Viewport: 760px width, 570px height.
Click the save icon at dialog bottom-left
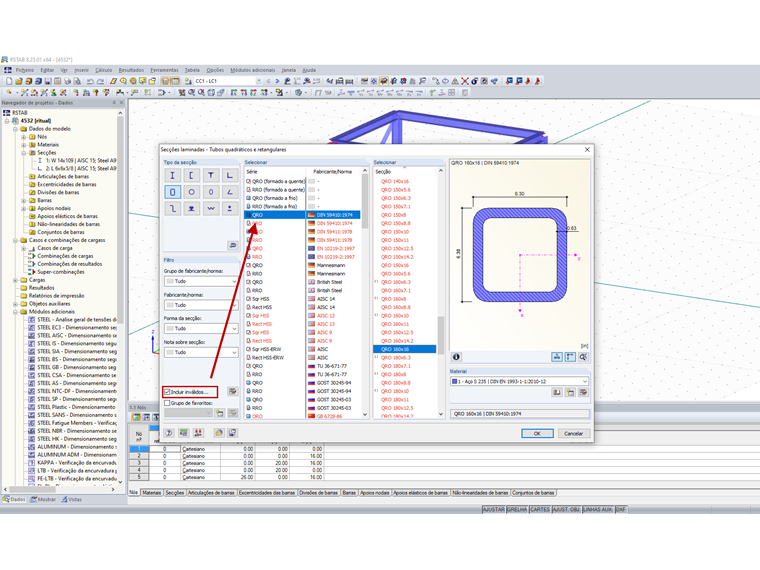232,433
